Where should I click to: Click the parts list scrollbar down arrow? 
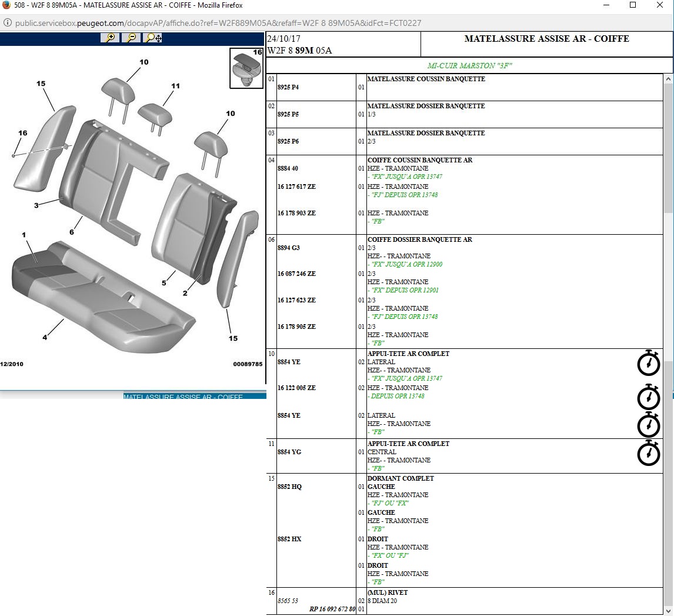coord(668,611)
